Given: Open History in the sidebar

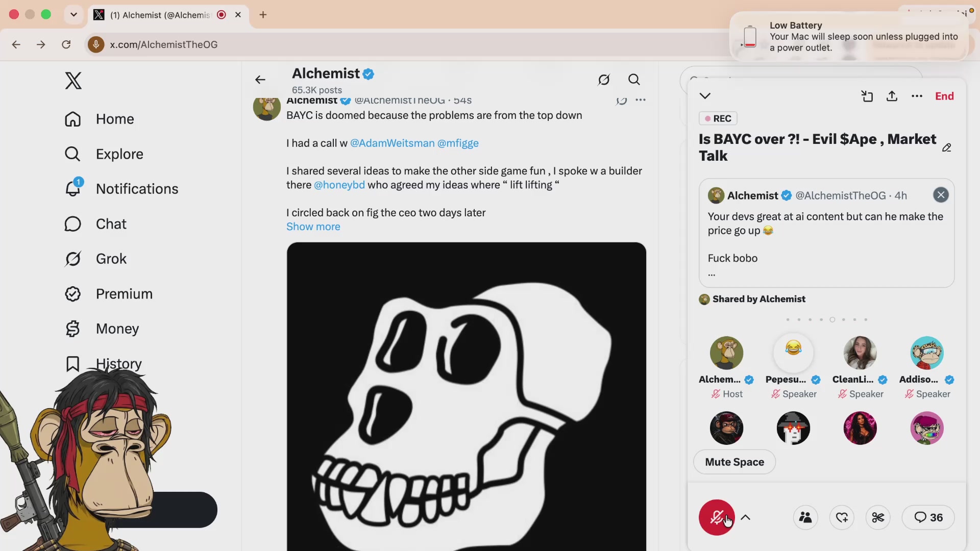Looking at the screenshot, I should click(x=104, y=364).
